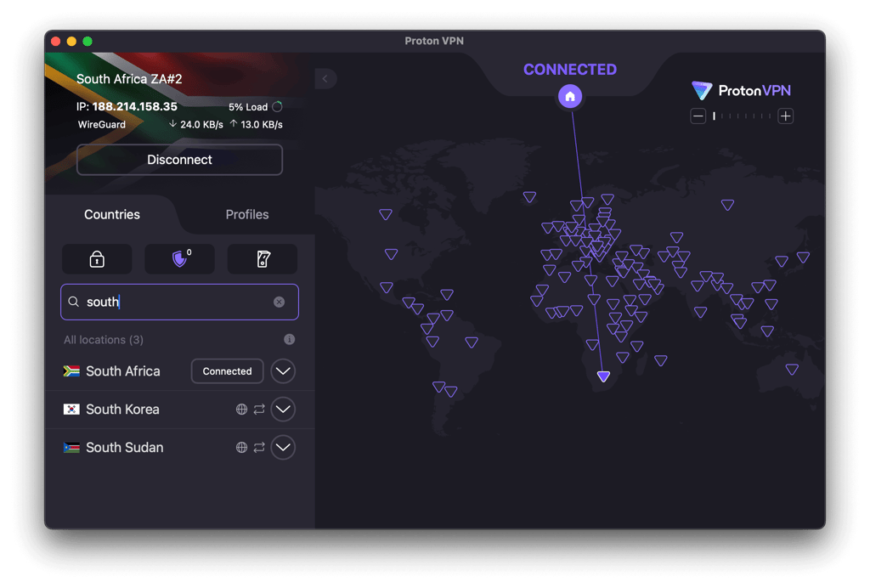Toggle Kill Switch icon
870x588 pixels.
(263, 259)
